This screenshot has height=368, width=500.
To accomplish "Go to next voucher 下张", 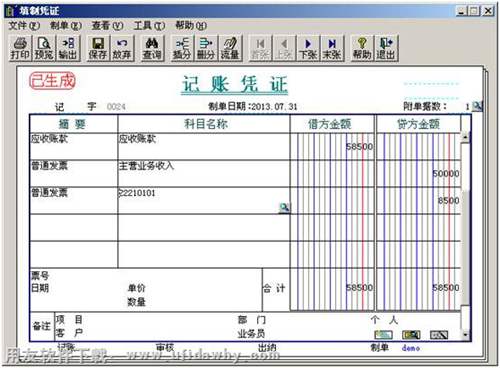I will (x=308, y=48).
